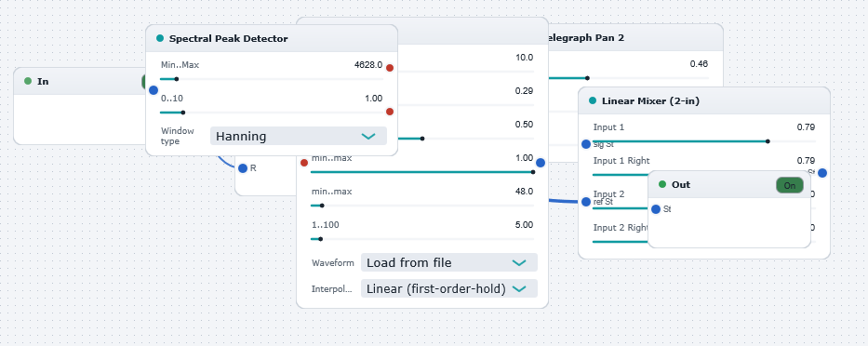The image size is (868, 346).
Task: Click the red output port beside 4628.0 value
Action: tap(390, 68)
